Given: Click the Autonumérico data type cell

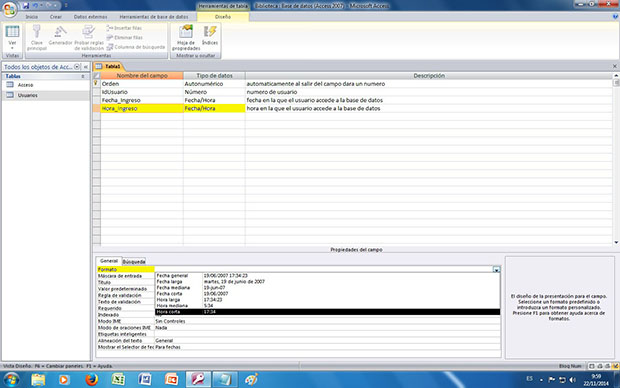Looking at the screenshot, I should click(x=214, y=84).
